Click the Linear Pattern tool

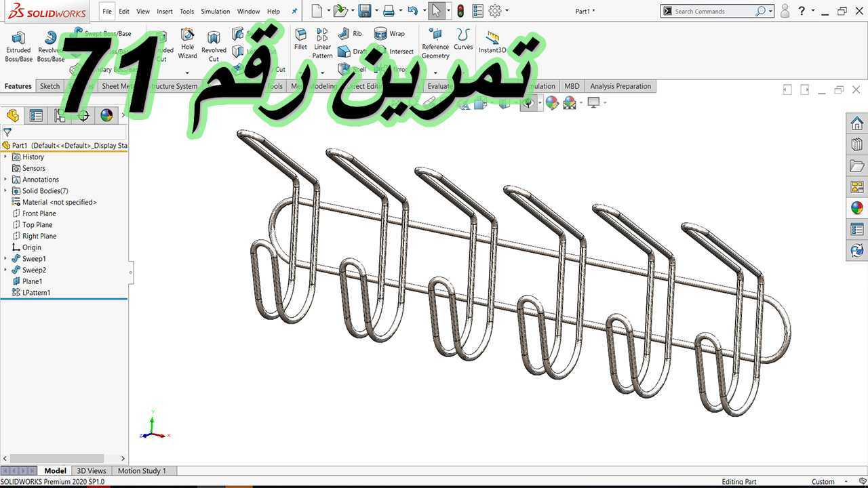point(322,44)
